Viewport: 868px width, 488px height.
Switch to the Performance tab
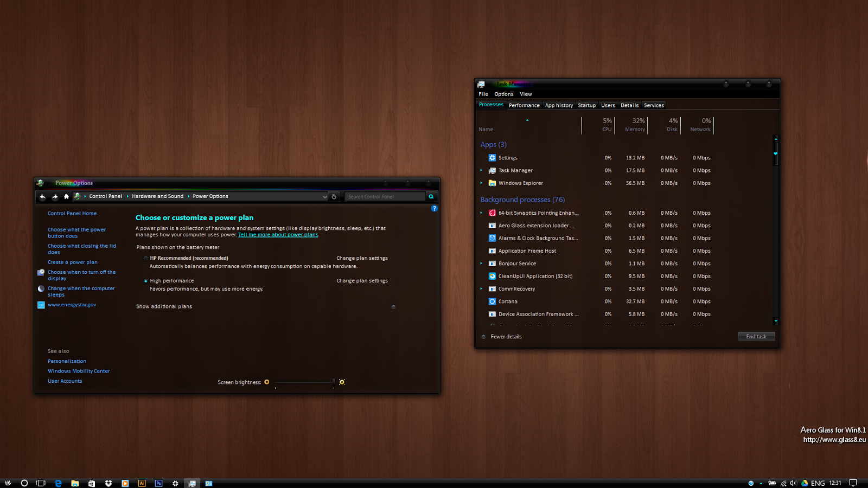[x=524, y=105]
